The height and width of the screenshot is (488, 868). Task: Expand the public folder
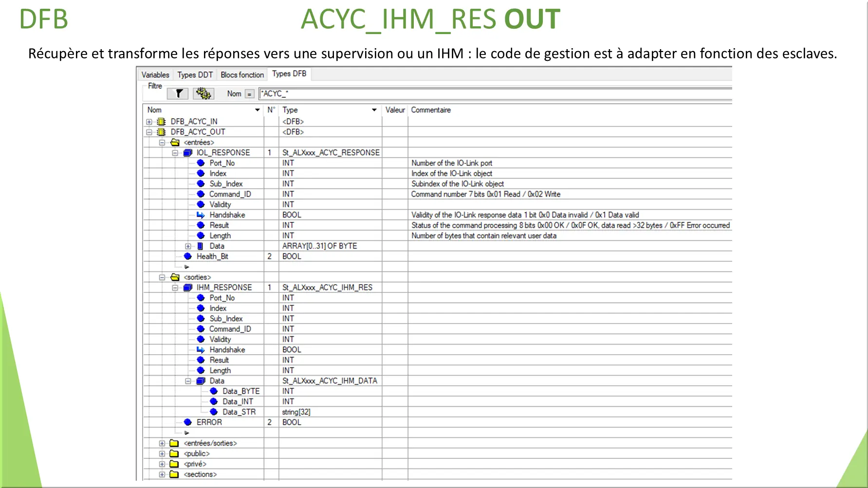tap(162, 453)
